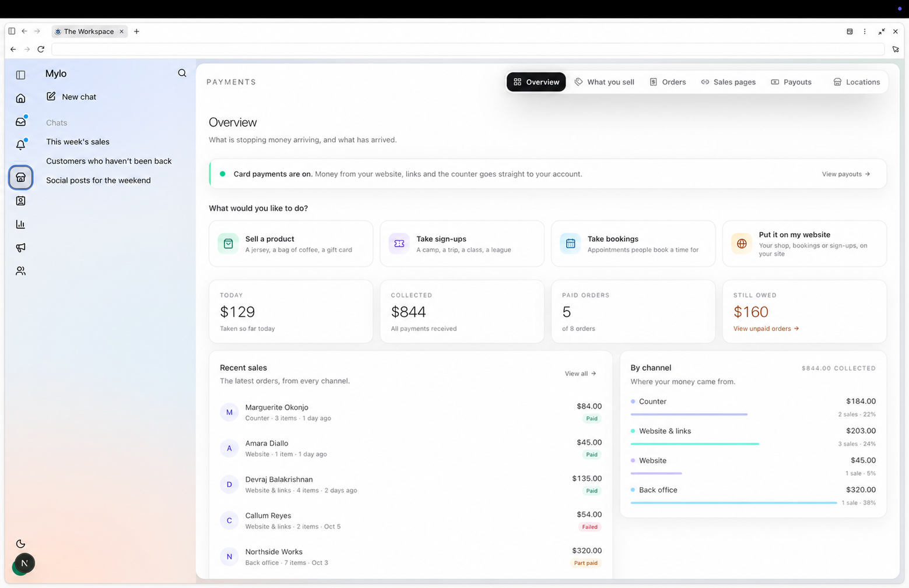Switch to the Orders tab
The image size is (909, 588).
[x=668, y=82]
